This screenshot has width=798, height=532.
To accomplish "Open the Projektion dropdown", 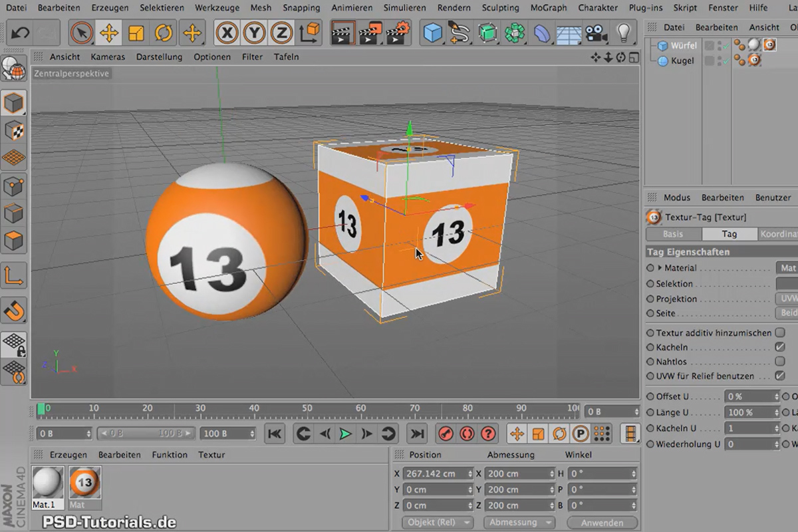I will point(787,299).
